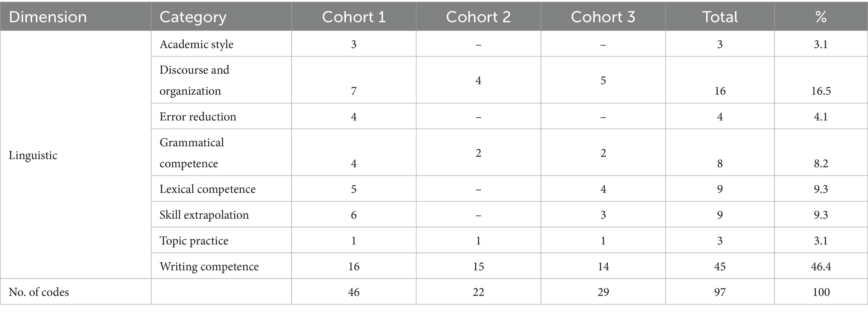This screenshot has width=868, height=312.
Task: Select the 46.4 percentage cell
Action: click(821, 266)
